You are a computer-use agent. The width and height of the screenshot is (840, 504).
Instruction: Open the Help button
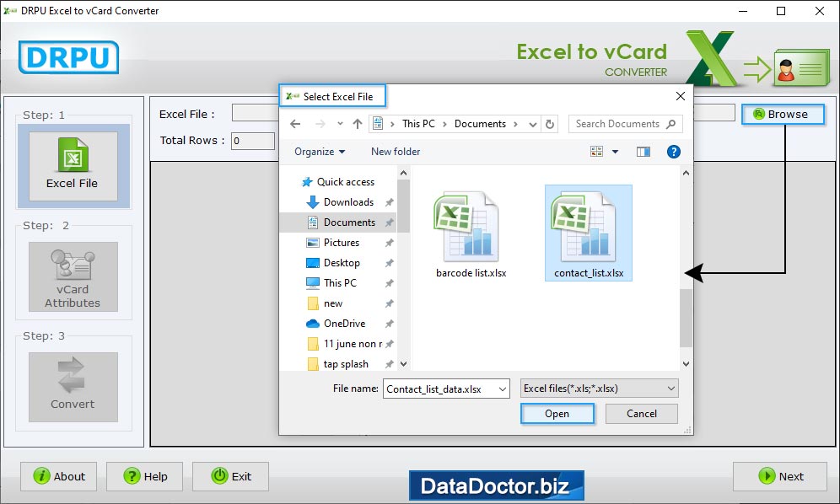[145, 476]
